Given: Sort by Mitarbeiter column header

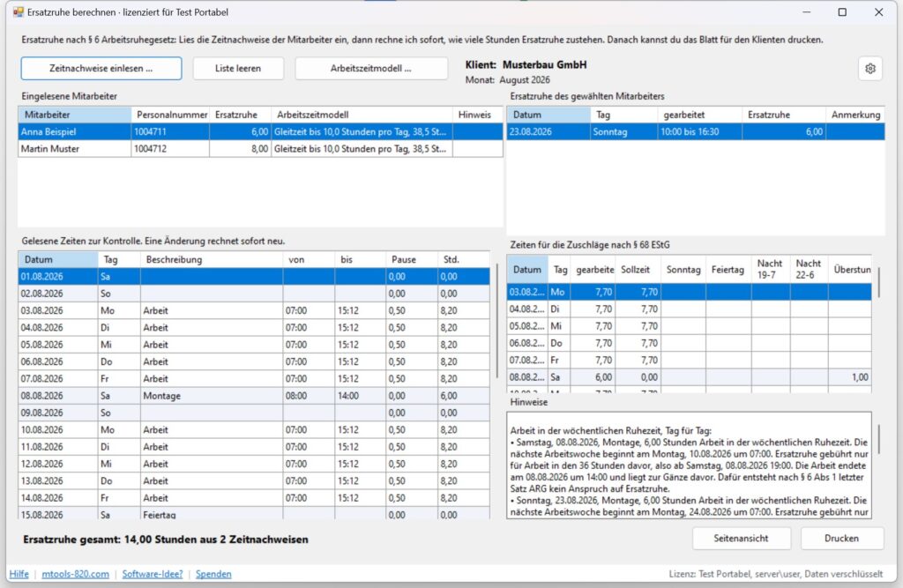Looking at the screenshot, I should click(75, 115).
